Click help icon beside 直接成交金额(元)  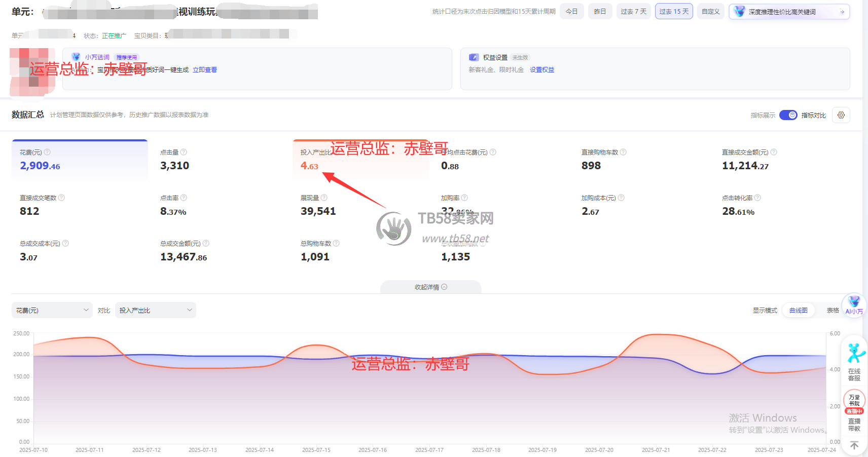click(774, 152)
